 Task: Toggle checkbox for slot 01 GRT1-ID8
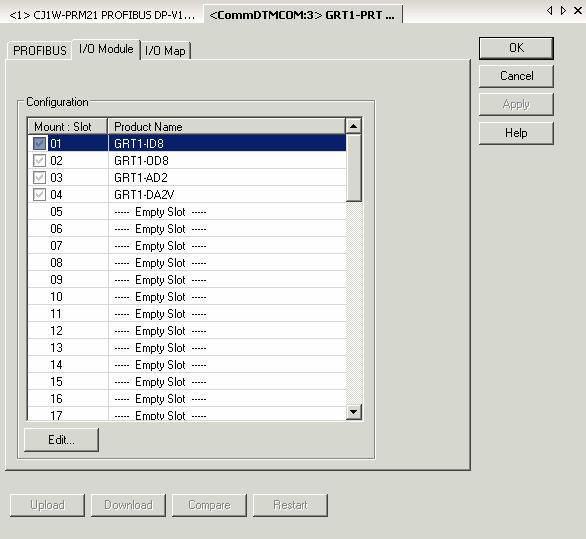(x=40, y=144)
